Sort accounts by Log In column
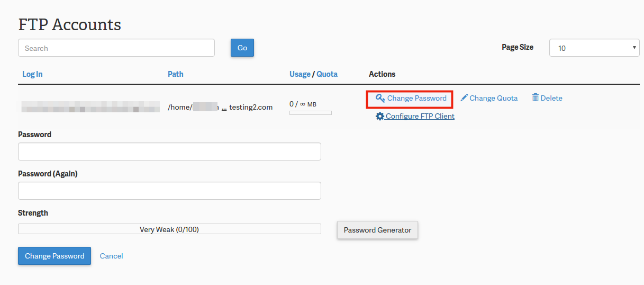The image size is (644, 285). pos(32,74)
